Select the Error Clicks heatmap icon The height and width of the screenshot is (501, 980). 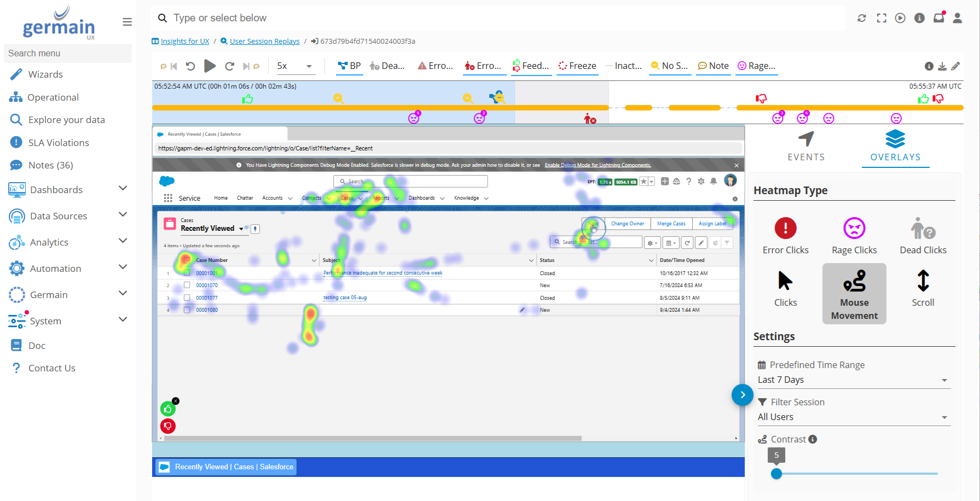pos(785,229)
